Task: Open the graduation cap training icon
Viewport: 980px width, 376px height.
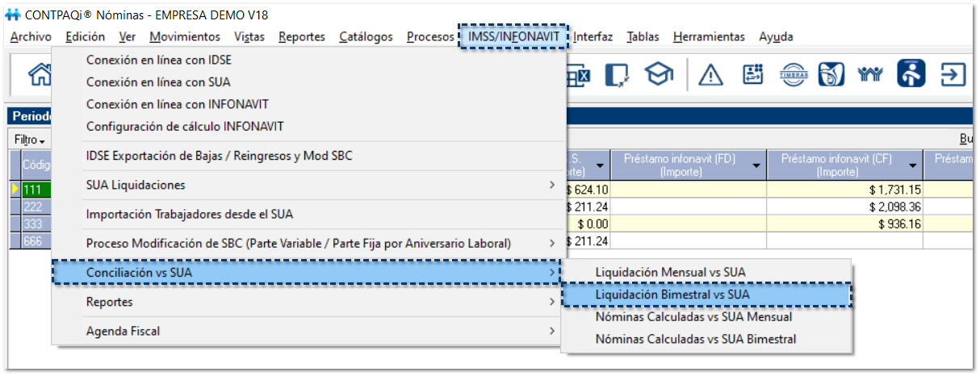Action: 659,75
